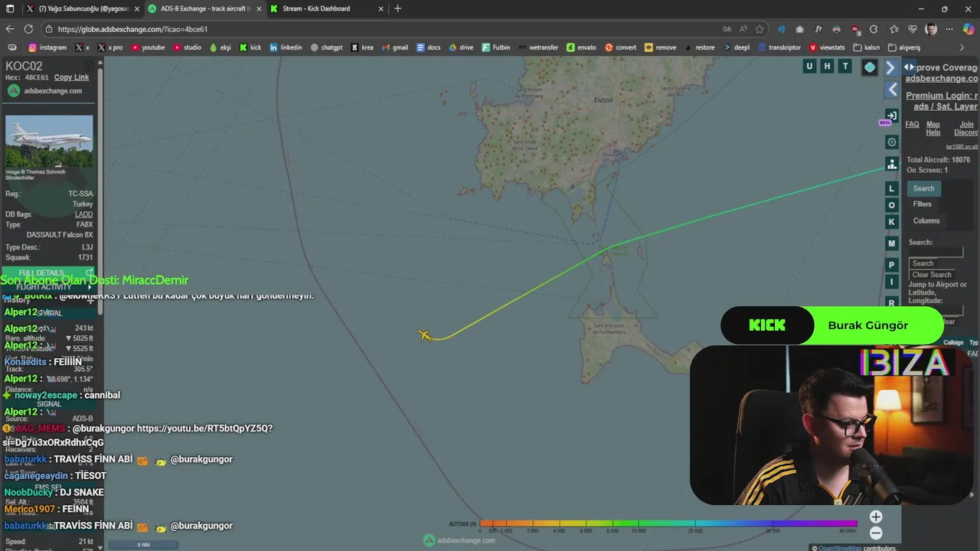Open the Map Help link

933,129
